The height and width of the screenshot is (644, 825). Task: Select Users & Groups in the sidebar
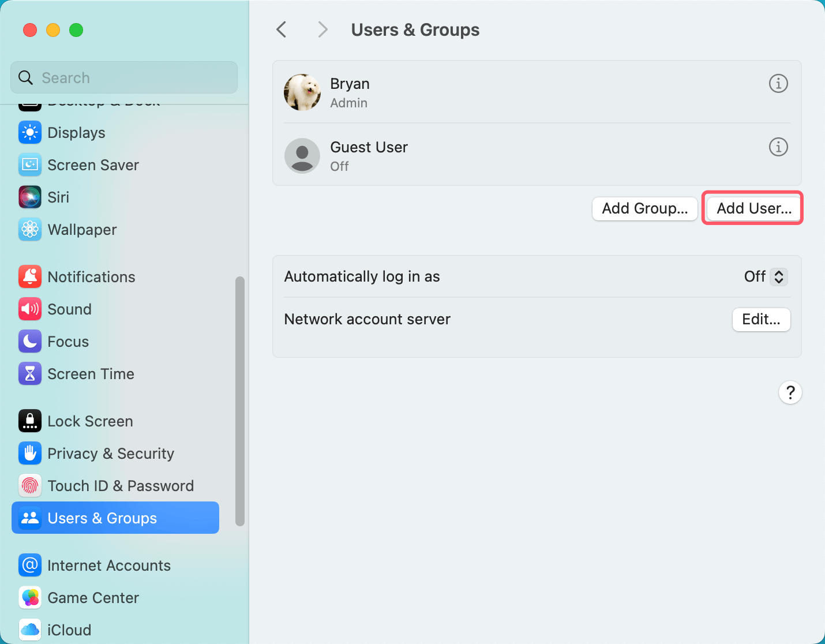pyautogui.click(x=102, y=518)
